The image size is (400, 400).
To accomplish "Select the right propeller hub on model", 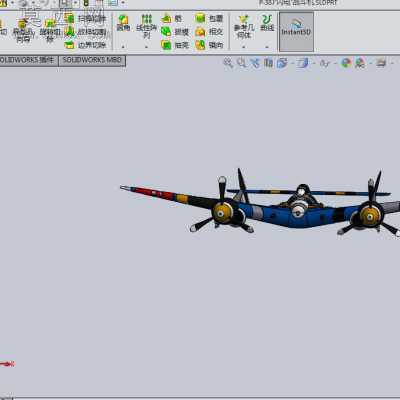I will coord(370,216).
